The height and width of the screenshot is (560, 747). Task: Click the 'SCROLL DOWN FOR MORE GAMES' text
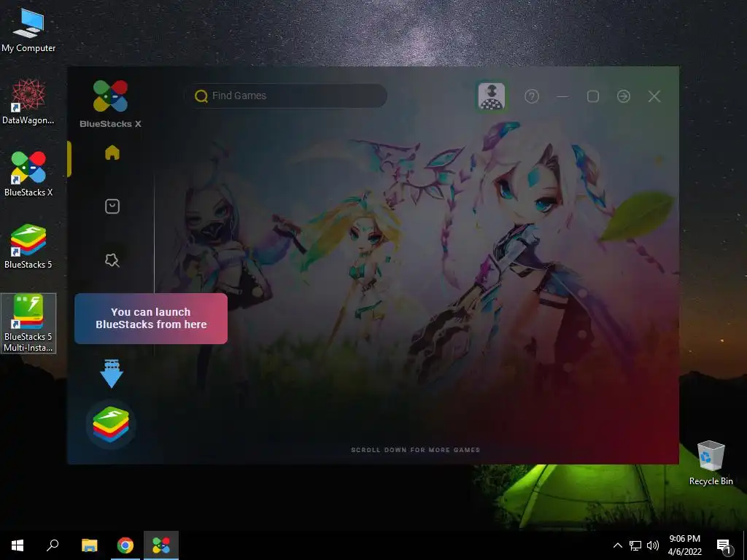coord(415,450)
